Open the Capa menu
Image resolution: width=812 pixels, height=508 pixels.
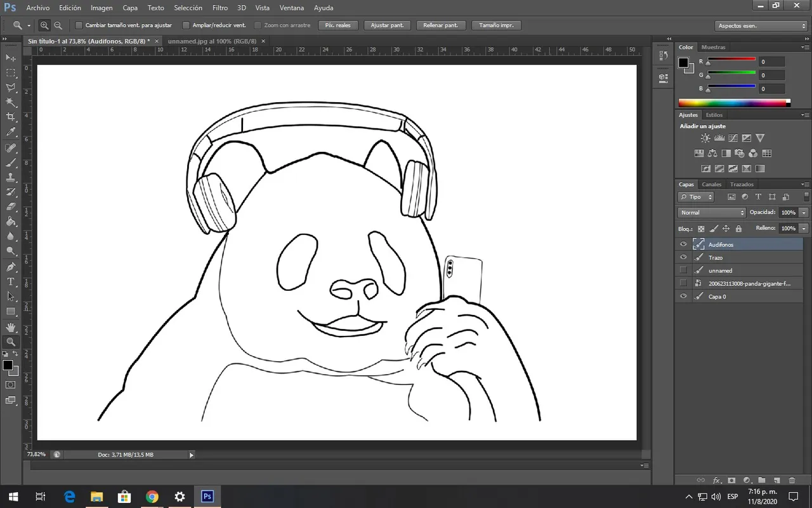tap(130, 8)
